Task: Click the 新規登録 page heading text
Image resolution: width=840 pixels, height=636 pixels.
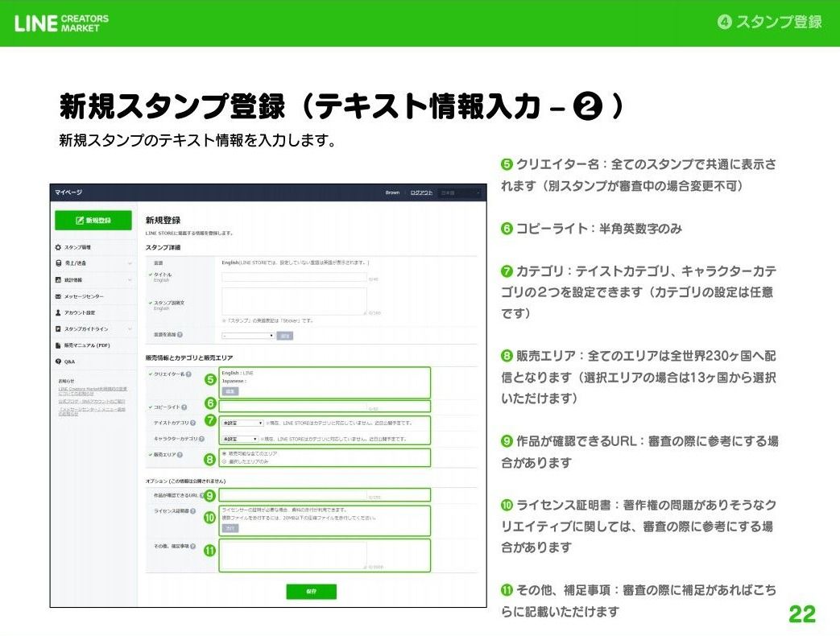Action: click(x=163, y=220)
